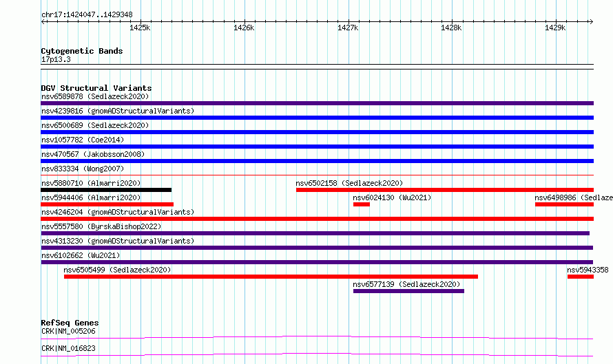Select the 17p13.3 band label
613x364 pixels.
[56, 59]
